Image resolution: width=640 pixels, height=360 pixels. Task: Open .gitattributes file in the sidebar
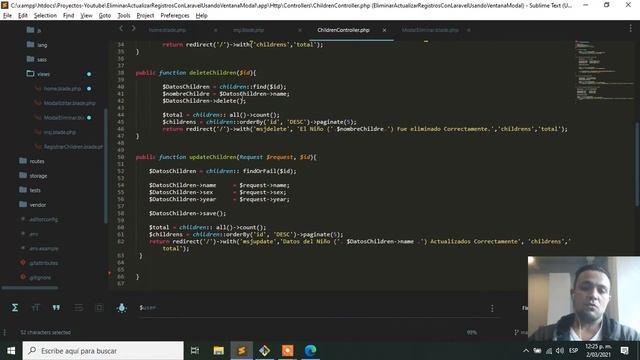click(39, 263)
